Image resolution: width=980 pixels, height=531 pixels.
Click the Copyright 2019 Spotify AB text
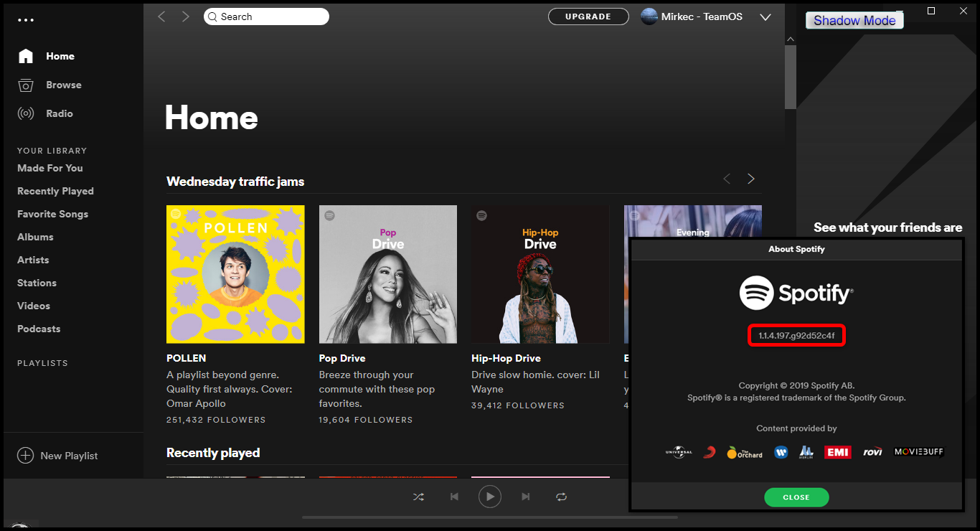coord(796,385)
